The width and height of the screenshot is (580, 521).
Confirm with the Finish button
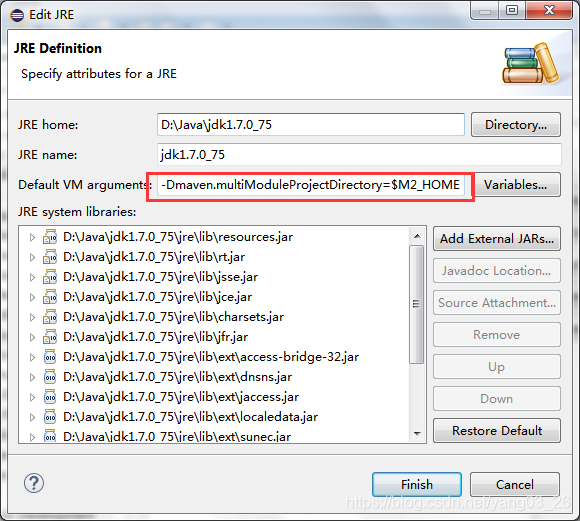click(417, 484)
